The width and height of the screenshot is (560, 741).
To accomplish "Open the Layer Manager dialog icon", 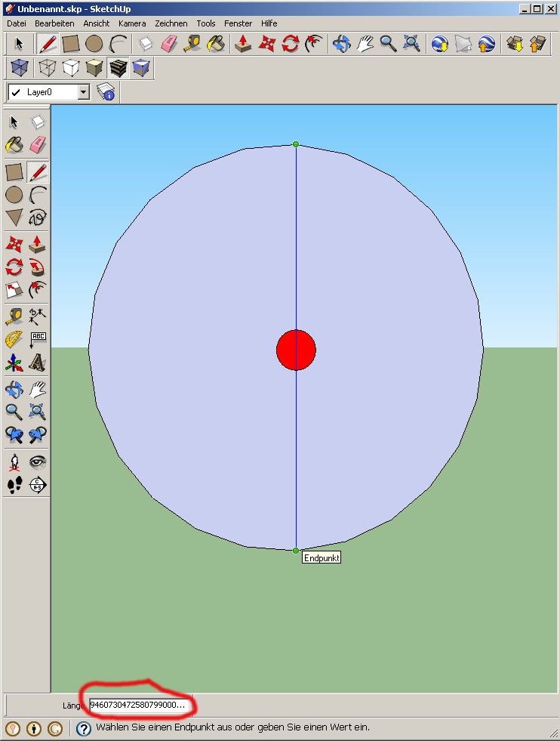I will 106,92.
